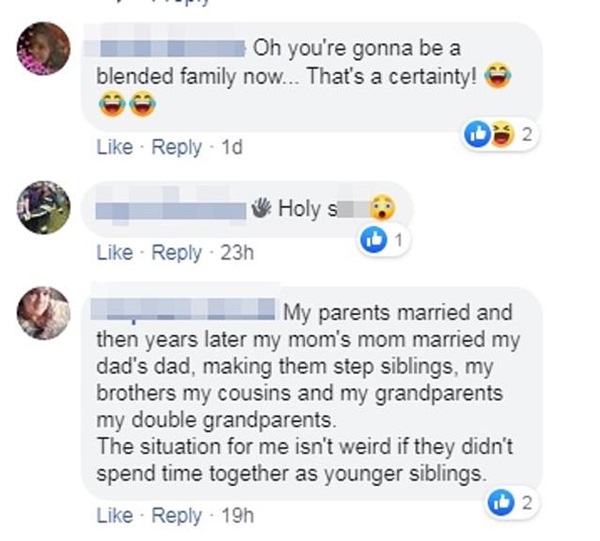This screenshot has height=541, width=600.
Task: Reply to the 'blended family' comment
Action: [x=176, y=147]
